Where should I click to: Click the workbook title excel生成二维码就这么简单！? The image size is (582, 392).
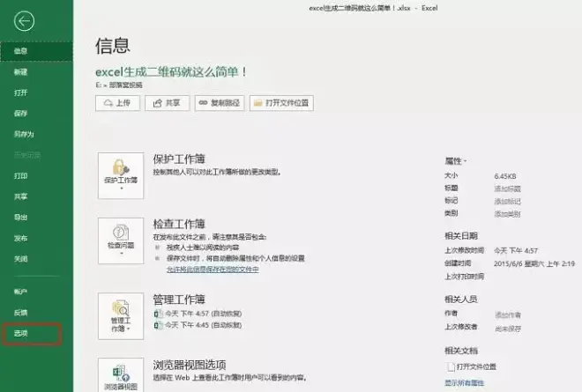[171, 71]
